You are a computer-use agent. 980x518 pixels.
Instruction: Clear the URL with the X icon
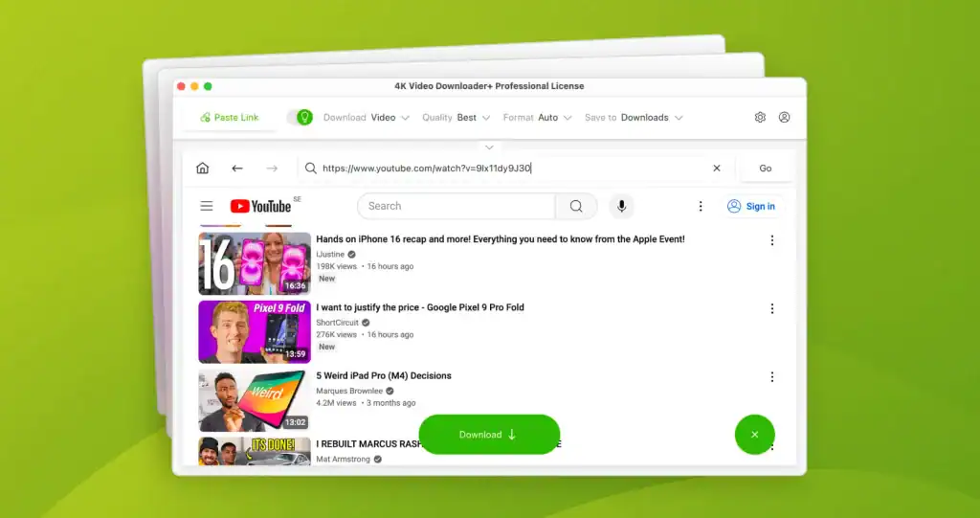[717, 169]
